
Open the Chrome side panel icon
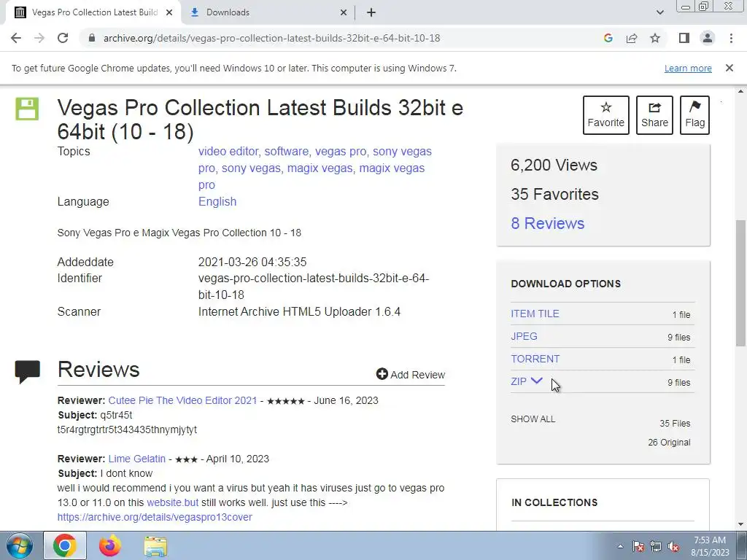(x=684, y=38)
